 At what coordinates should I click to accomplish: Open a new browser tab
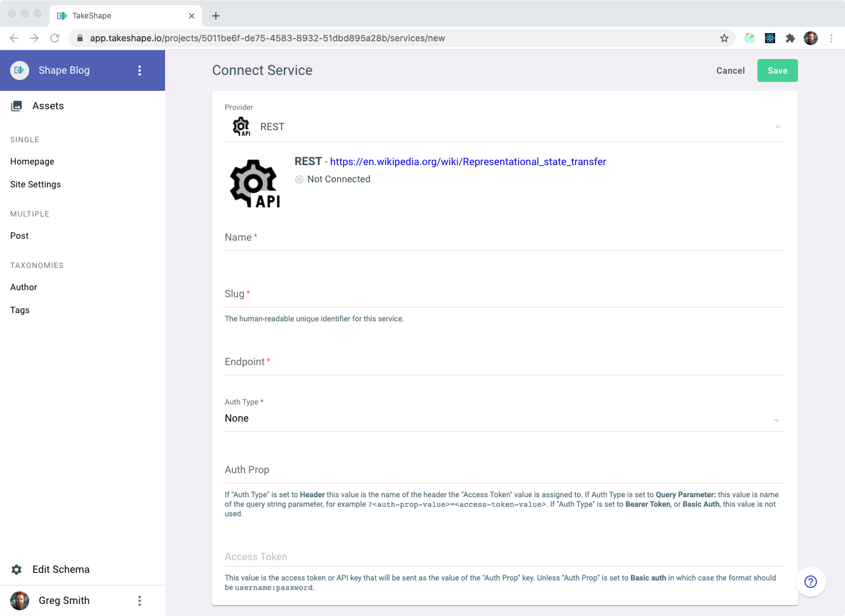pos(216,16)
